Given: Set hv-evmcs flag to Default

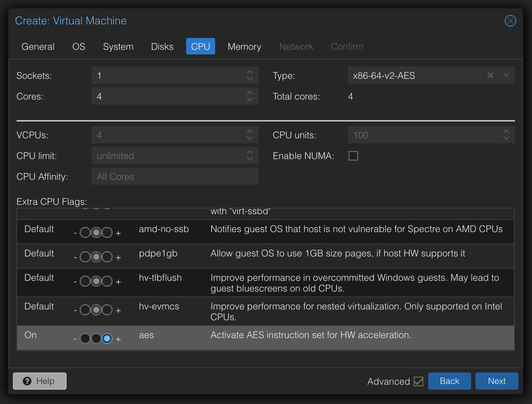Looking at the screenshot, I should point(96,310).
